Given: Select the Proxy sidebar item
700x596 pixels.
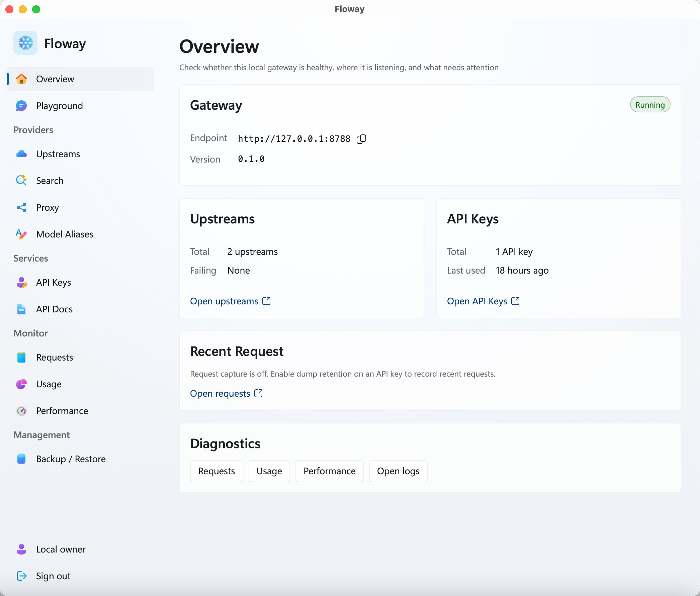Looking at the screenshot, I should [x=80, y=207].
